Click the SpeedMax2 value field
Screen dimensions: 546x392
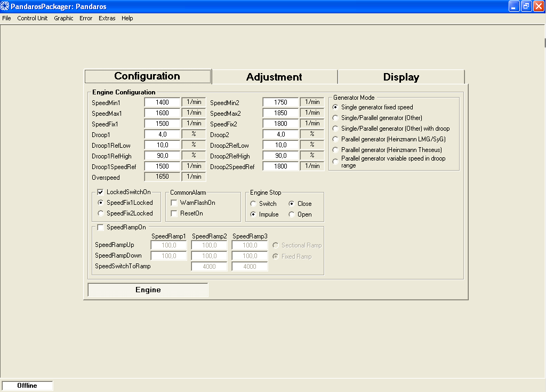(x=280, y=113)
